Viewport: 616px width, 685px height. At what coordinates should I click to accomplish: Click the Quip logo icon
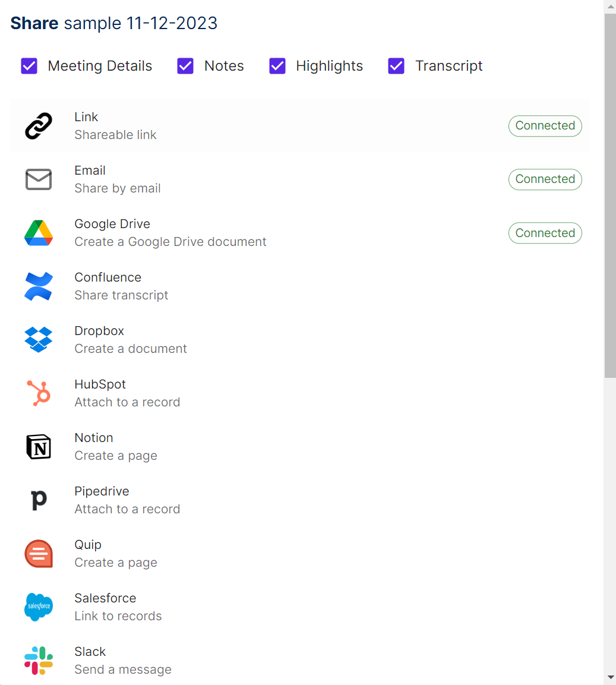click(39, 554)
